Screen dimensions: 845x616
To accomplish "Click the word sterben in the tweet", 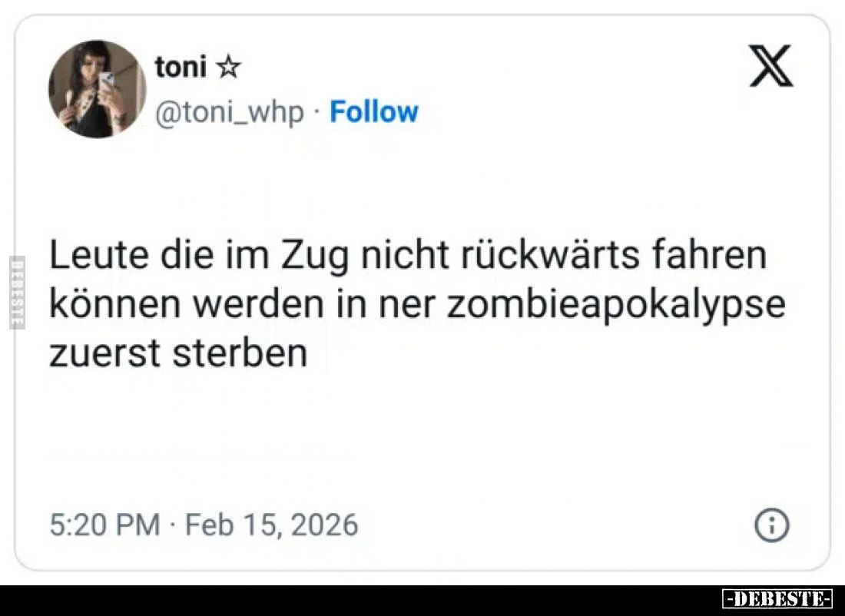I will (240, 354).
